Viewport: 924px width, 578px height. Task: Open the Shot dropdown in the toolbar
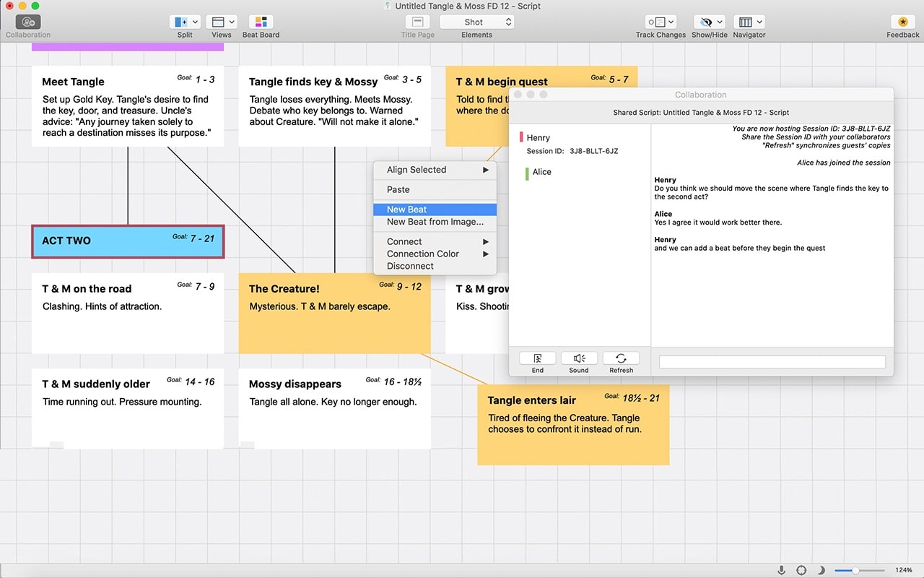pyautogui.click(x=476, y=22)
